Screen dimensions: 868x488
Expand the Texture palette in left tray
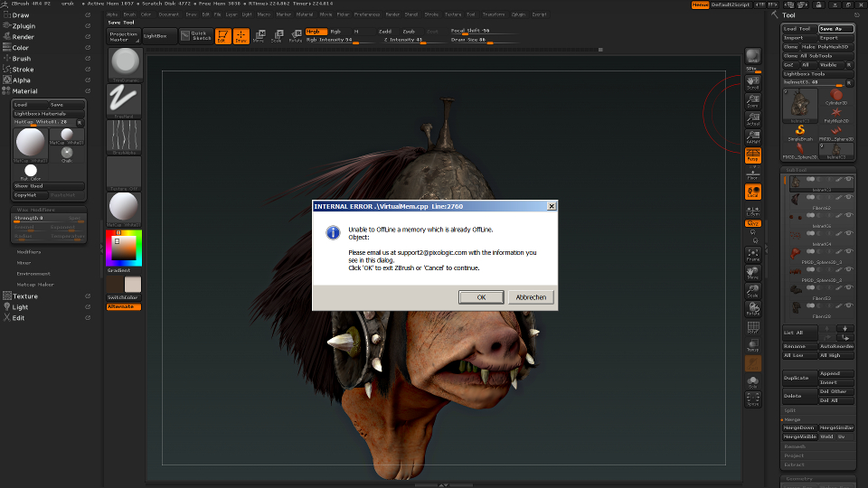point(25,296)
